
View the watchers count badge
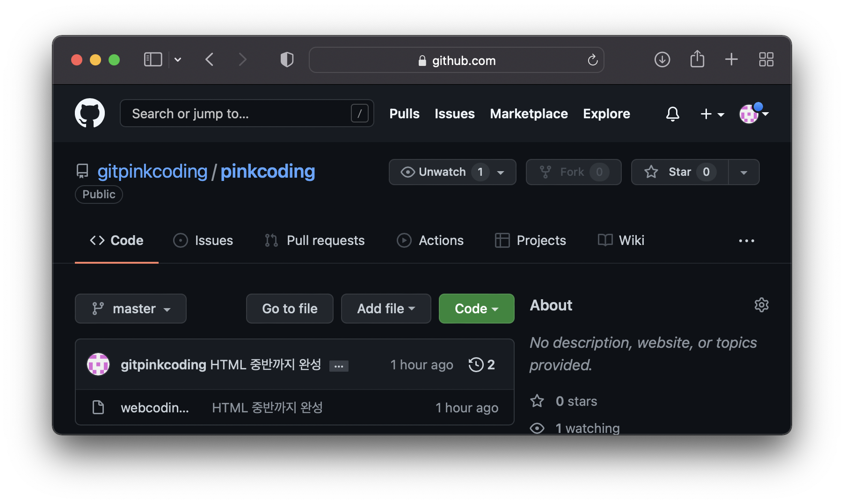[480, 172]
